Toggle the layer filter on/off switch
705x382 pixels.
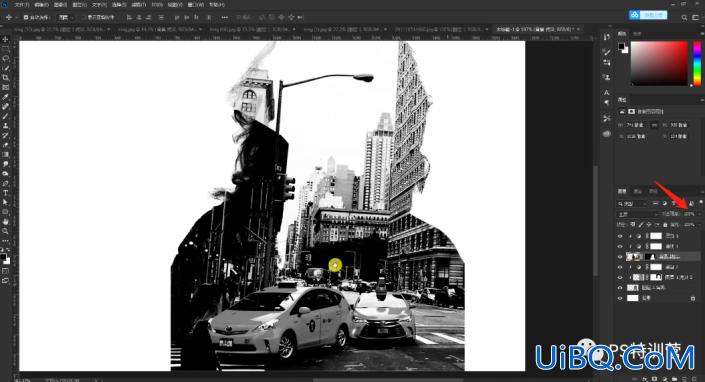701,204
